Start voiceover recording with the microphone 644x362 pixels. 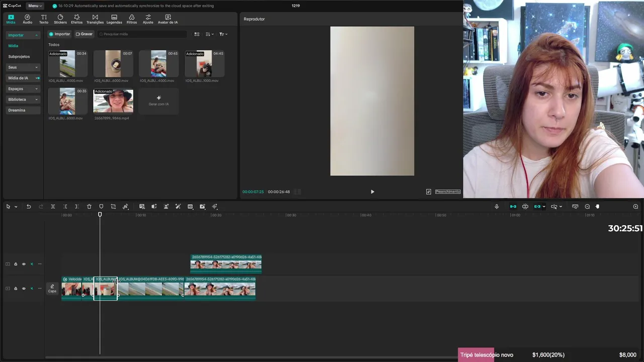coord(497,207)
